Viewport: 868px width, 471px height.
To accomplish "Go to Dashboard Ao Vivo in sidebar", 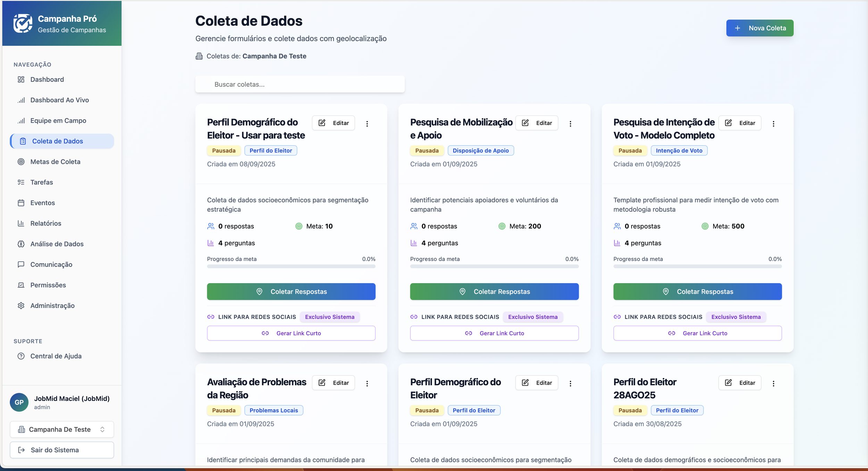I will [x=59, y=100].
